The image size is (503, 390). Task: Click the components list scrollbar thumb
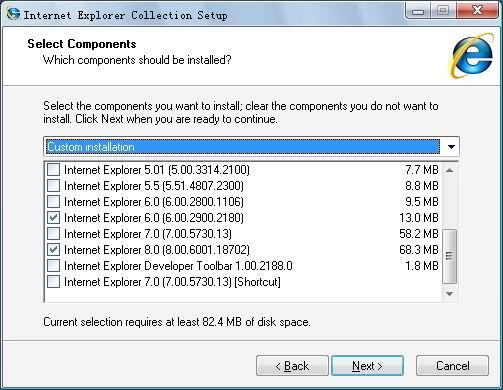(x=449, y=256)
